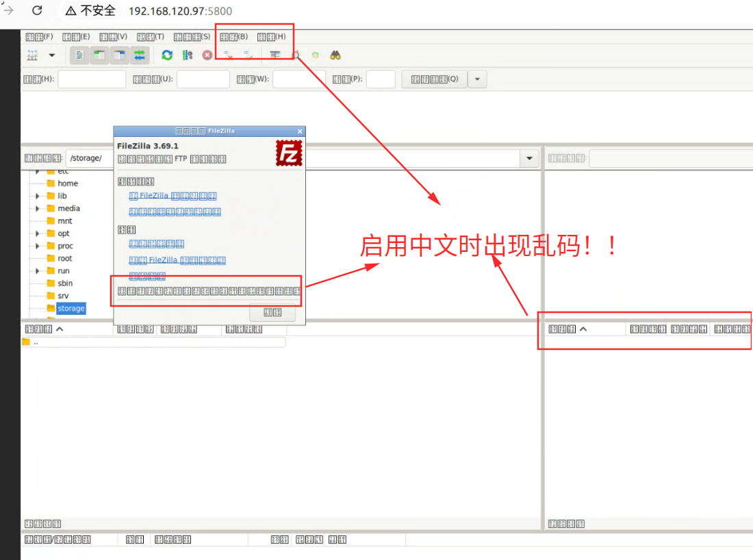Open the link below first FileZilla link

[175, 212]
